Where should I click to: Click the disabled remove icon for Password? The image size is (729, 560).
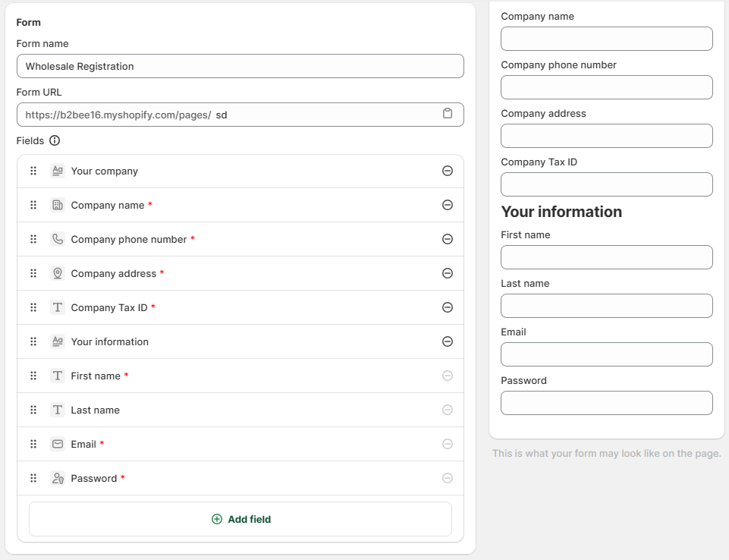coord(448,478)
